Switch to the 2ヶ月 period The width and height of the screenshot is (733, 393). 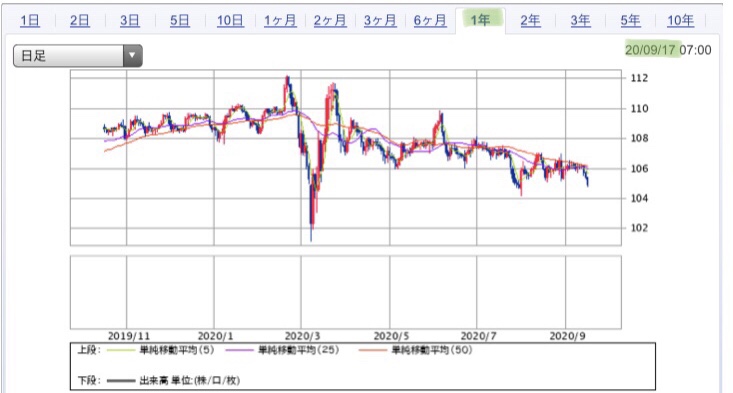point(330,21)
